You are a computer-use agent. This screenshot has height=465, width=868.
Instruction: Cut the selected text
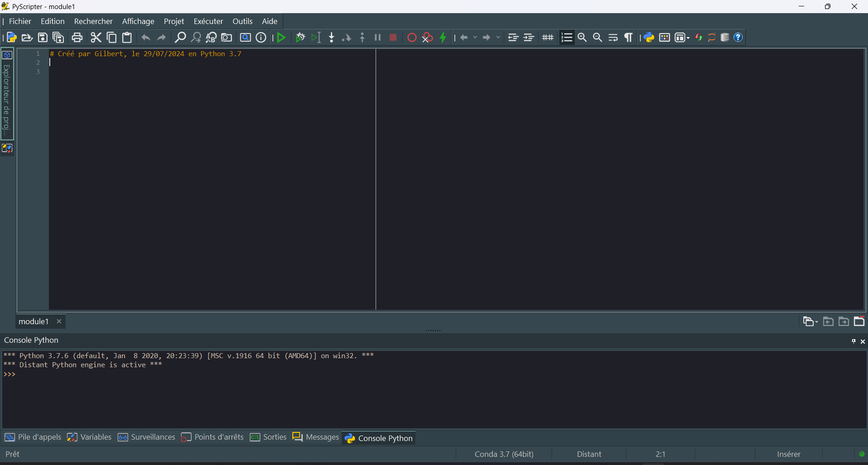pos(96,38)
